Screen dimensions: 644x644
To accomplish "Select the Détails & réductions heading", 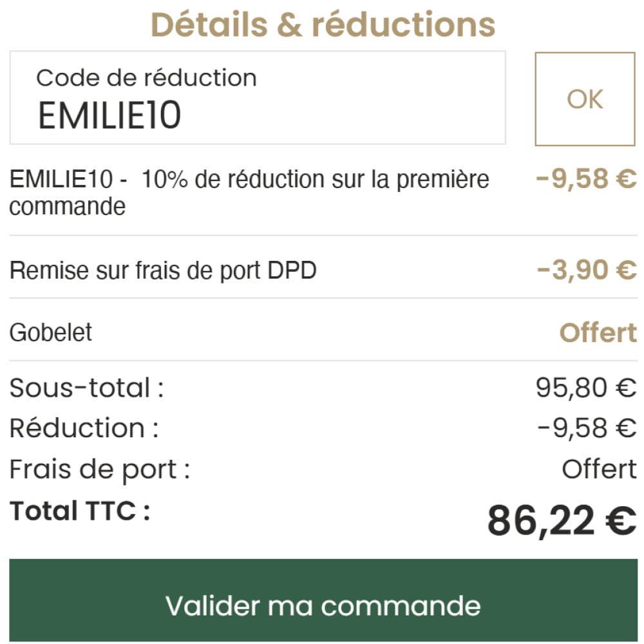I will [322, 24].
